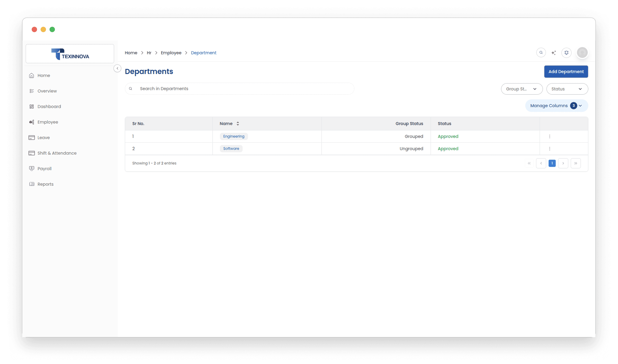This screenshot has height=364, width=618.
Task: Expand the Manage Columns dropdown
Action: point(556,106)
